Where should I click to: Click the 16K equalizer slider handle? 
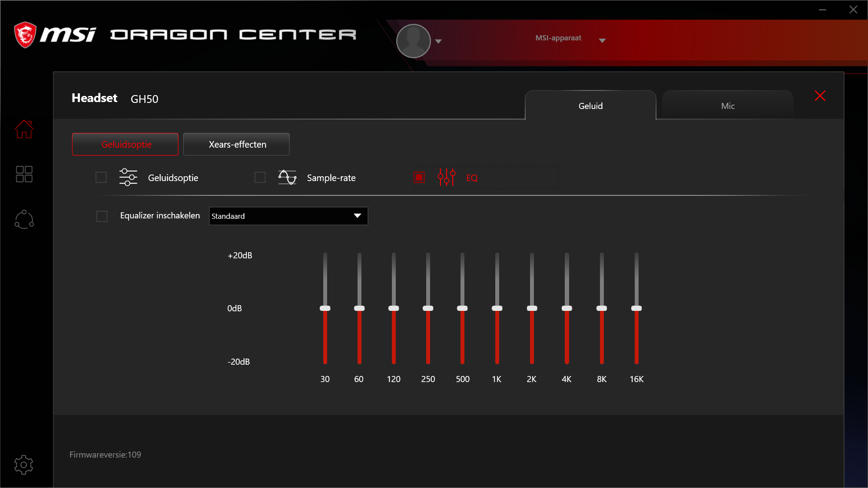point(636,308)
